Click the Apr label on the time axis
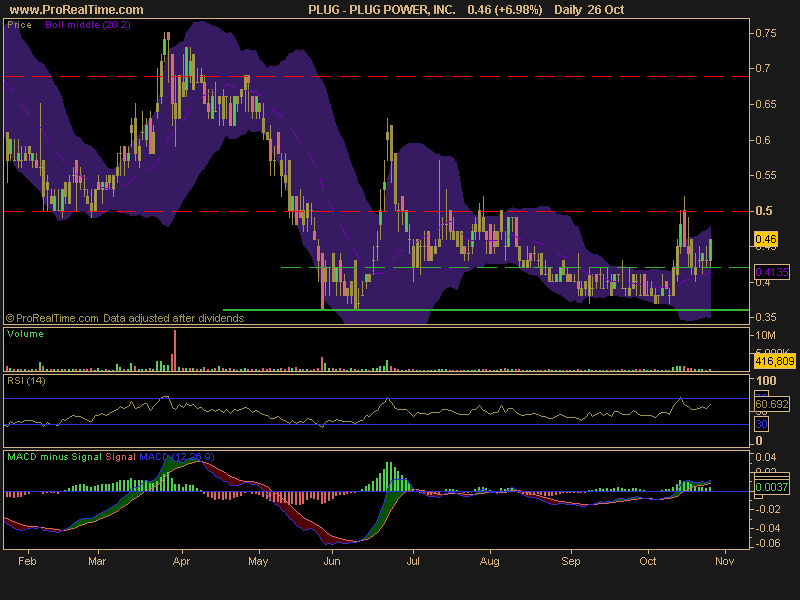This screenshot has width=800, height=600. click(x=181, y=561)
